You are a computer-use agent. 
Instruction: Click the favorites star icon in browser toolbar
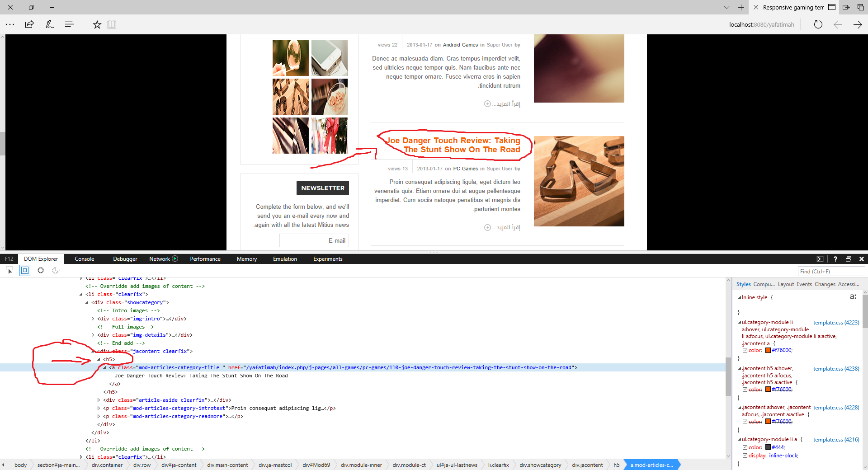97,24
